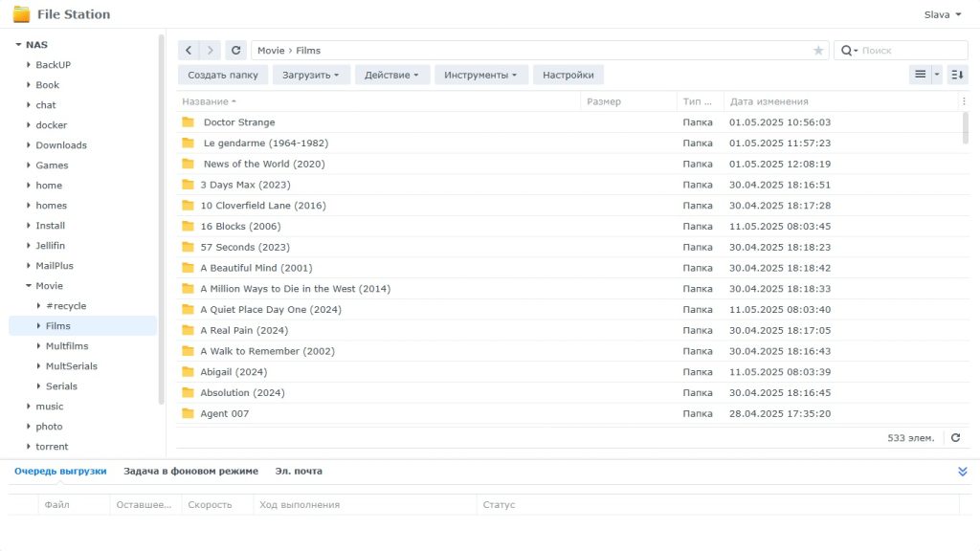The width and height of the screenshot is (980, 551).
Task: Select the Multfilms folder in tree
Action: tap(67, 346)
